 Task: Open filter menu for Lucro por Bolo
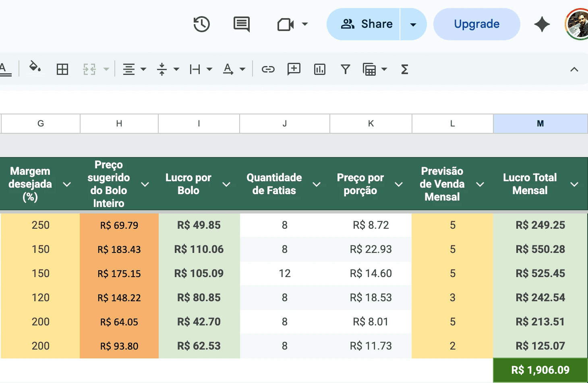pyautogui.click(x=226, y=184)
